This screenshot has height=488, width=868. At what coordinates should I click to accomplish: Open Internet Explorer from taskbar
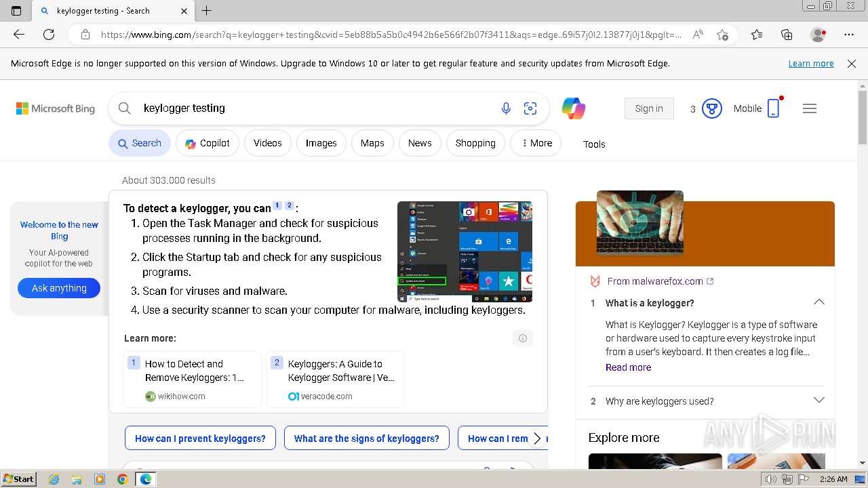54,479
